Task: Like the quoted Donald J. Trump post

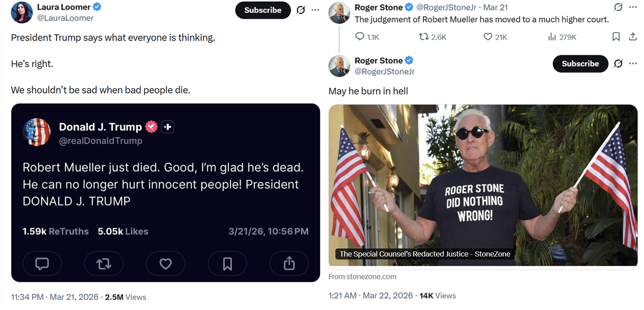Action: coord(166,264)
